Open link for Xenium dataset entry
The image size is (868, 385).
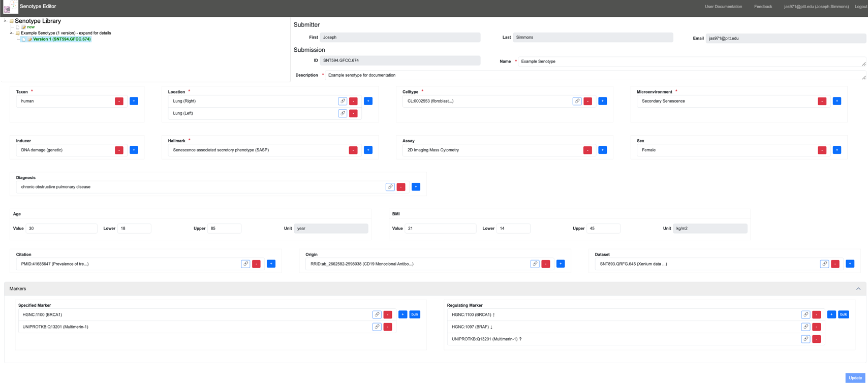(x=824, y=264)
